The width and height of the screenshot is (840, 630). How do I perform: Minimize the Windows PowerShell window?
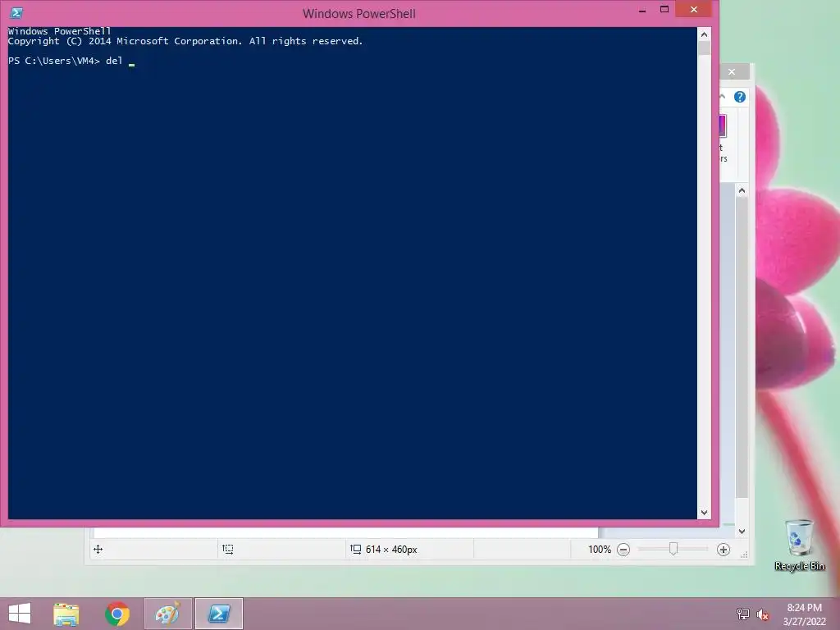[641, 10]
